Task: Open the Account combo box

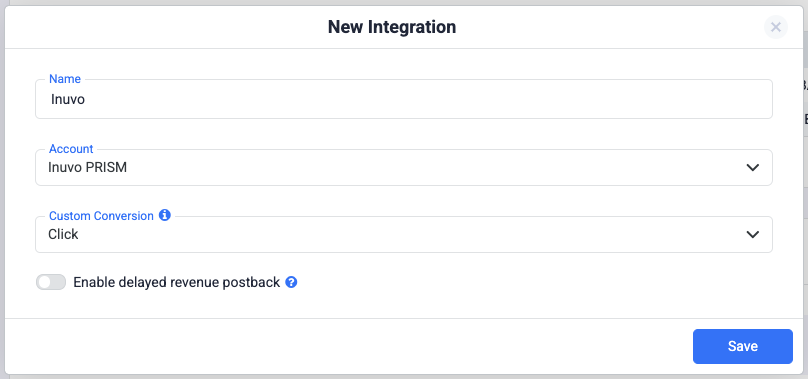Action: pos(403,168)
